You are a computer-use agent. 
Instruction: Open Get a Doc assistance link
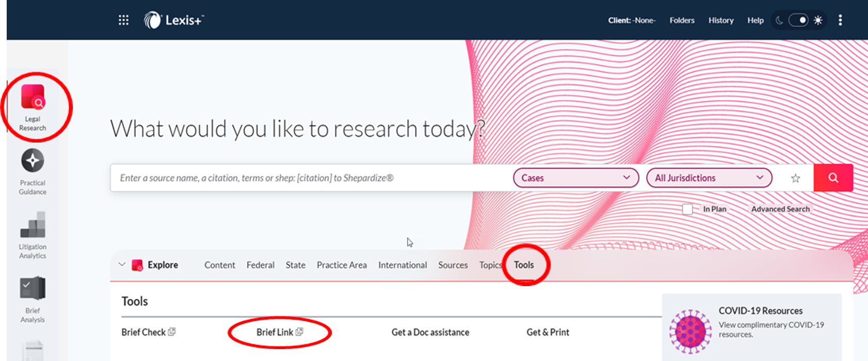[x=430, y=332]
